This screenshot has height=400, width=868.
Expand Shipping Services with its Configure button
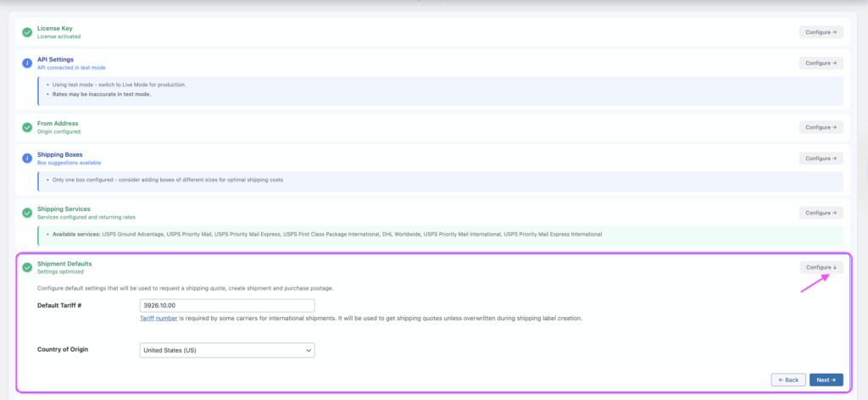click(821, 213)
